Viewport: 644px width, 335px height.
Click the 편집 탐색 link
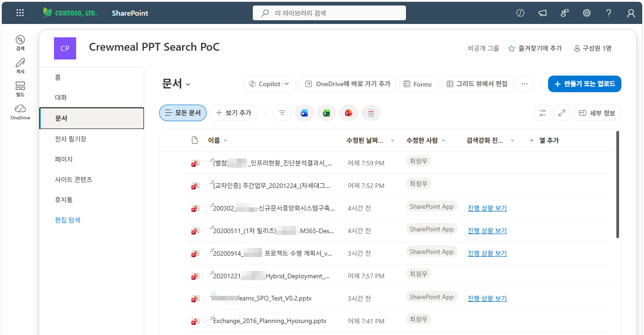(67, 220)
